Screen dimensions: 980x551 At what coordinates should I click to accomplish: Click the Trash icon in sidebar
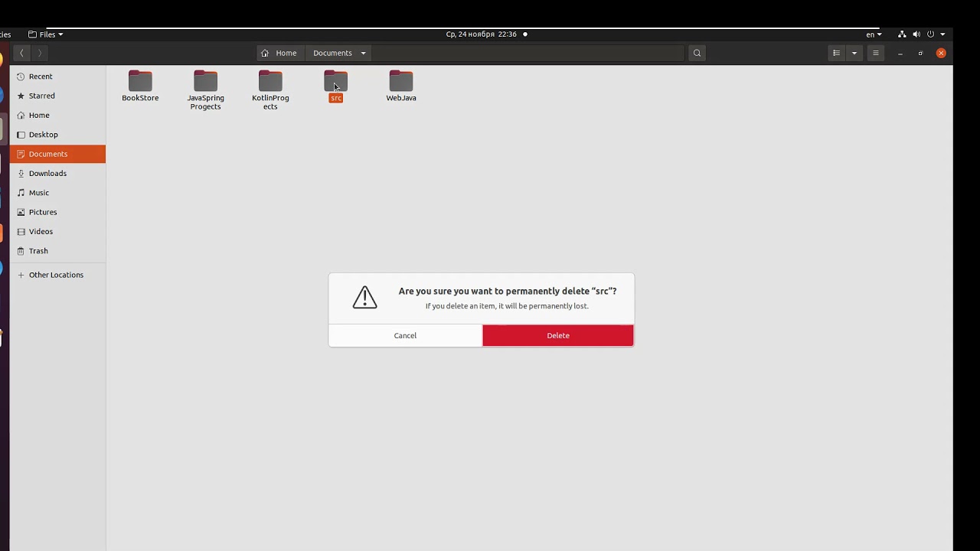(21, 251)
